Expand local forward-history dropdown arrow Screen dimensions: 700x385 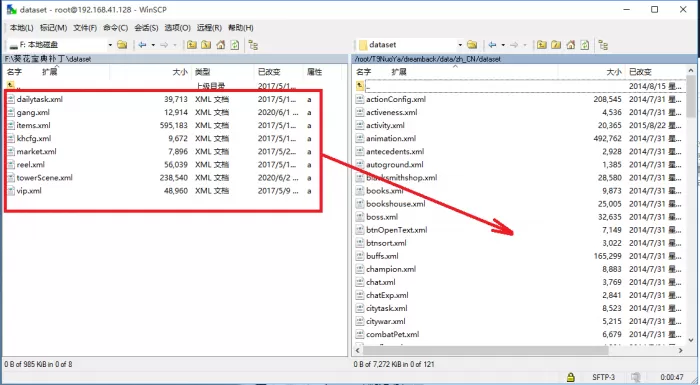click(x=175, y=45)
